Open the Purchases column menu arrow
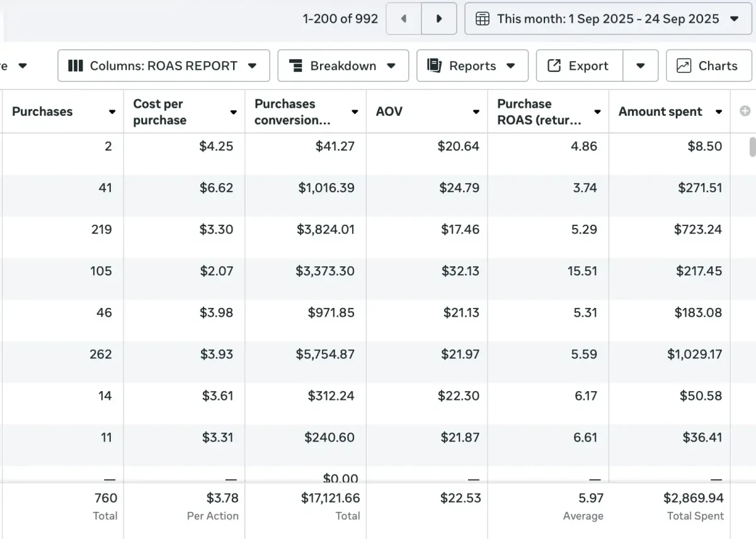The width and height of the screenshot is (756, 539). (x=112, y=112)
